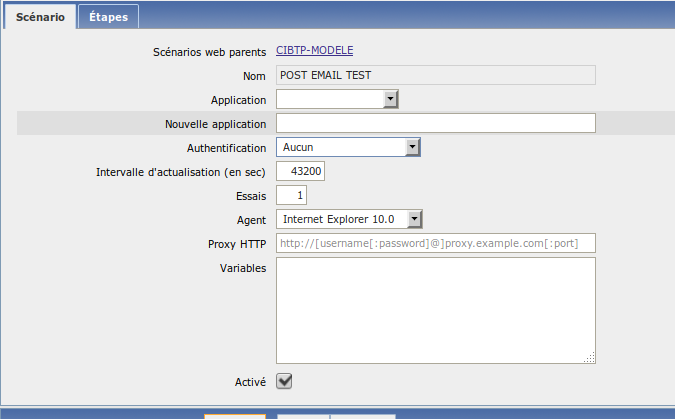This screenshot has height=419, width=675.
Task: Focus the Nouvelle application text field
Action: (x=435, y=123)
